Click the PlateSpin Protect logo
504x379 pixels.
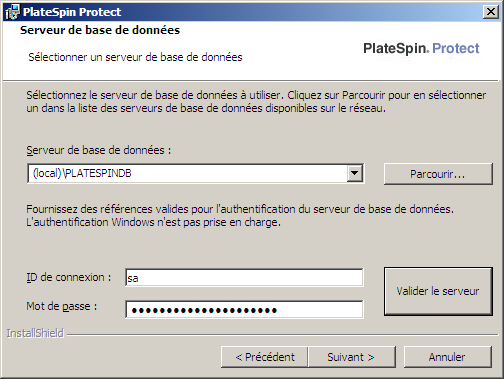(421, 49)
